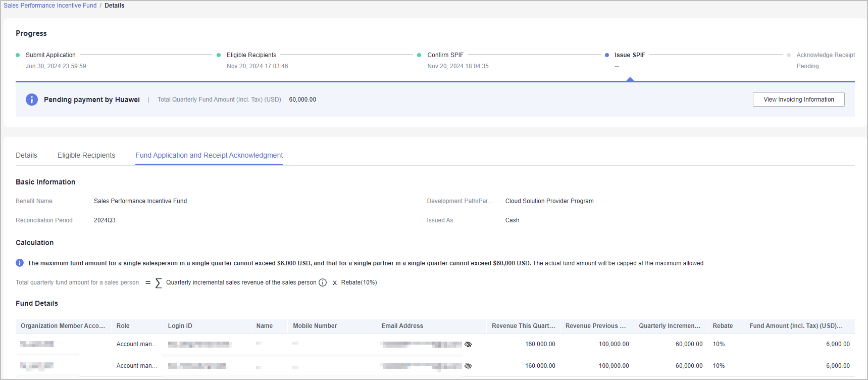The height and width of the screenshot is (380, 868).
Task: Click the info icon beside Pending payment
Action: [x=32, y=100]
